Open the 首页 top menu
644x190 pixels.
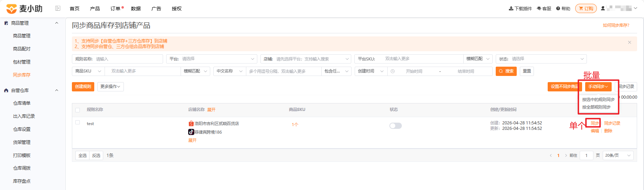coord(75,9)
